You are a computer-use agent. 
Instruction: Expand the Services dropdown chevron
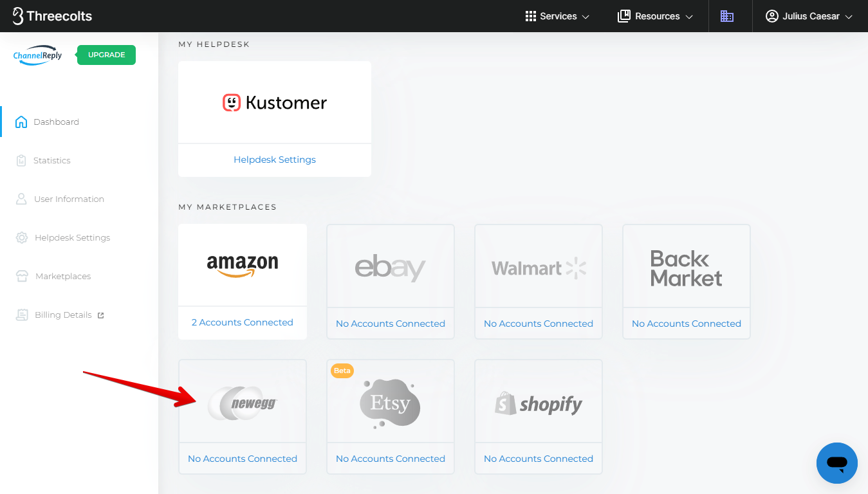[x=586, y=17]
